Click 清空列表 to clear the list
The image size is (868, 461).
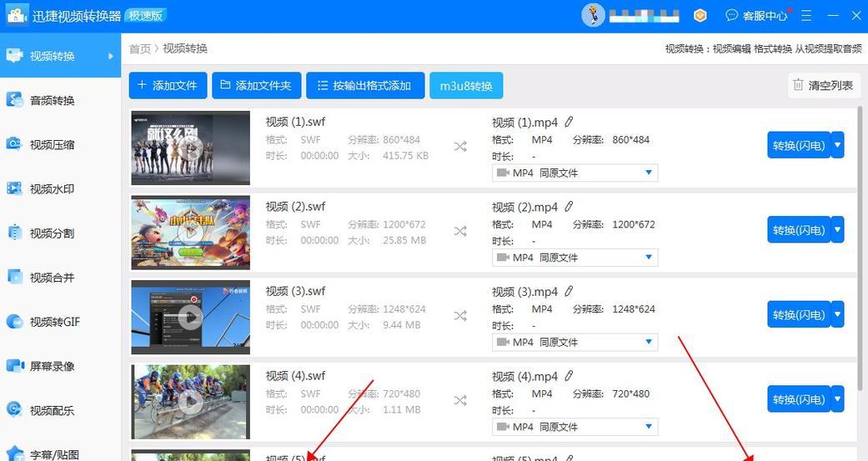(824, 85)
